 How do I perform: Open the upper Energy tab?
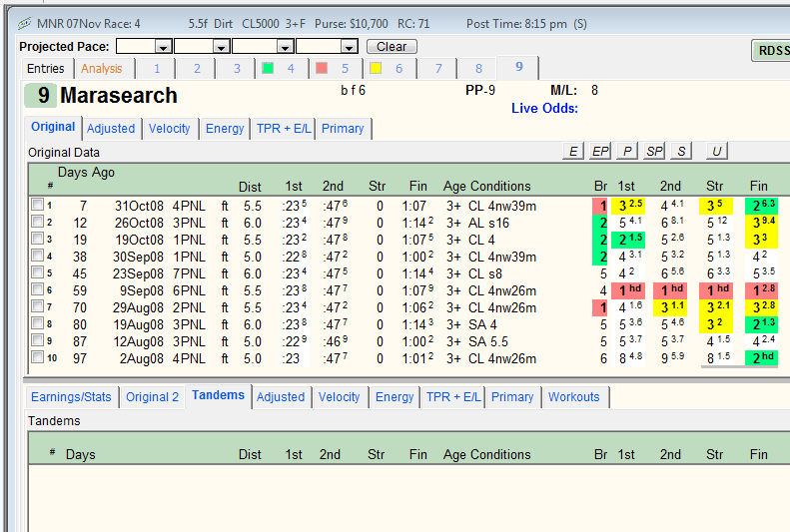[x=225, y=129]
